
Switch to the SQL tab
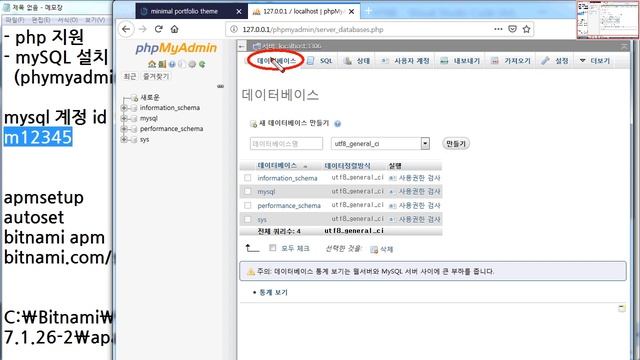click(x=321, y=61)
